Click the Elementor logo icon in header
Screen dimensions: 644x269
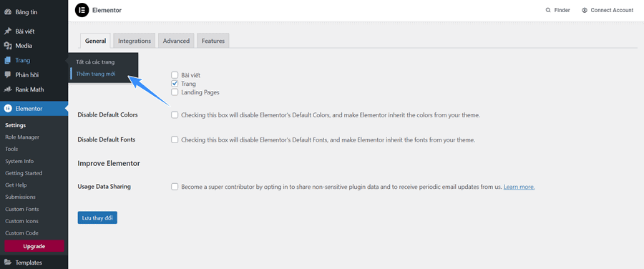pyautogui.click(x=82, y=10)
